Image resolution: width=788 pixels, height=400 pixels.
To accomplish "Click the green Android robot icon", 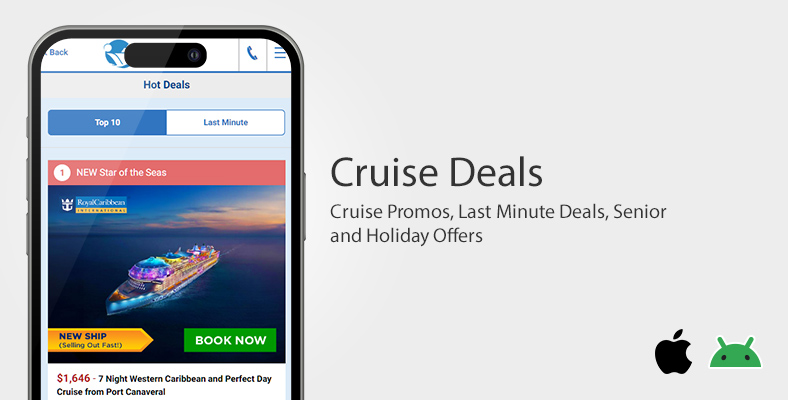I will point(735,352).
